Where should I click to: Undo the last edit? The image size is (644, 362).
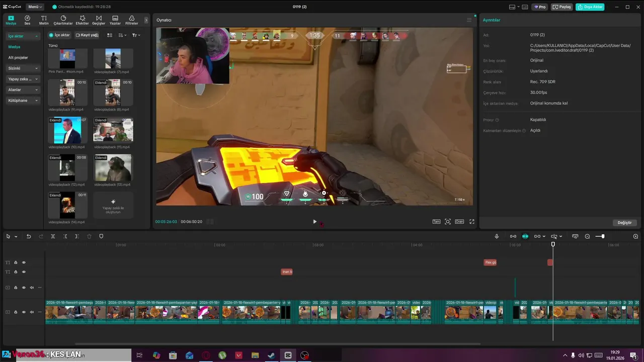pyautogui.click(x=29, y=236)
